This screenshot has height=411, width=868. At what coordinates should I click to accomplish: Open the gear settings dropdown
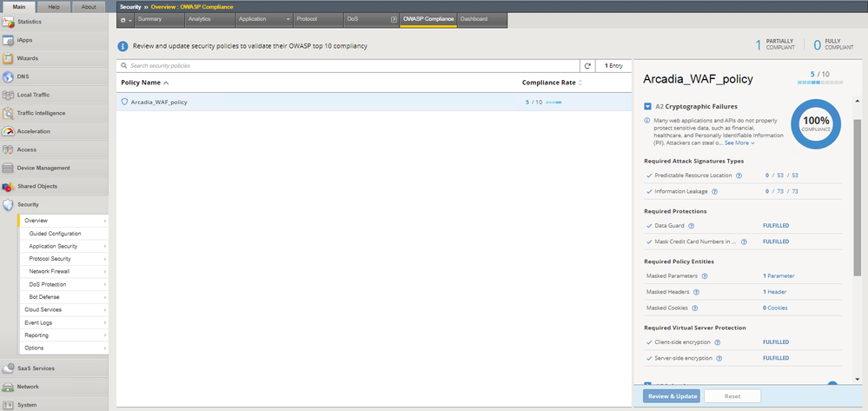tap(126, 19)
